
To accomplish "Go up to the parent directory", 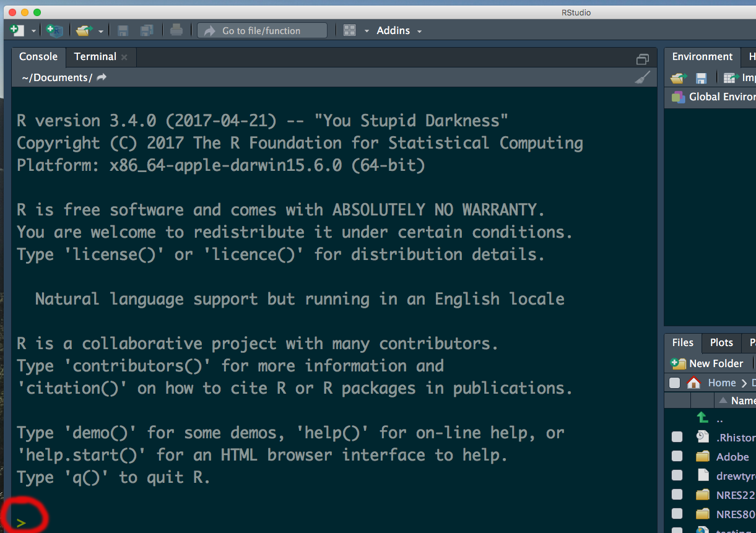I will 702,418.
